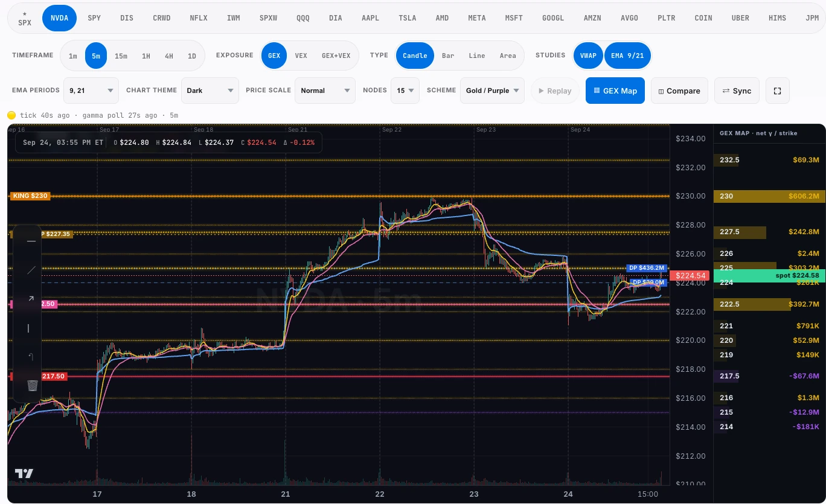Click the 215 strike row showing -$12.9M
The height and width of the screenshot is (504, 826).
pyautogui.click(x=769, y=412)
